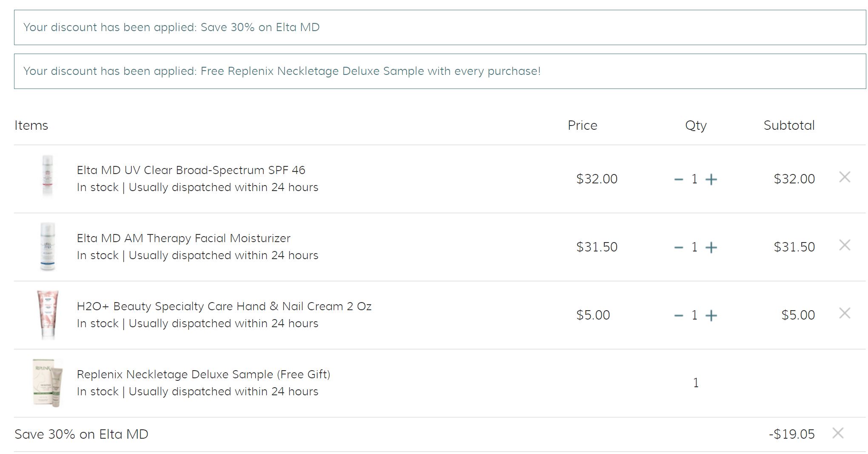The width and height of the screenshot is (868, 454).
Task: Decrease quantity of H2O+ Hand & Nail Cream
Action: 679,316
